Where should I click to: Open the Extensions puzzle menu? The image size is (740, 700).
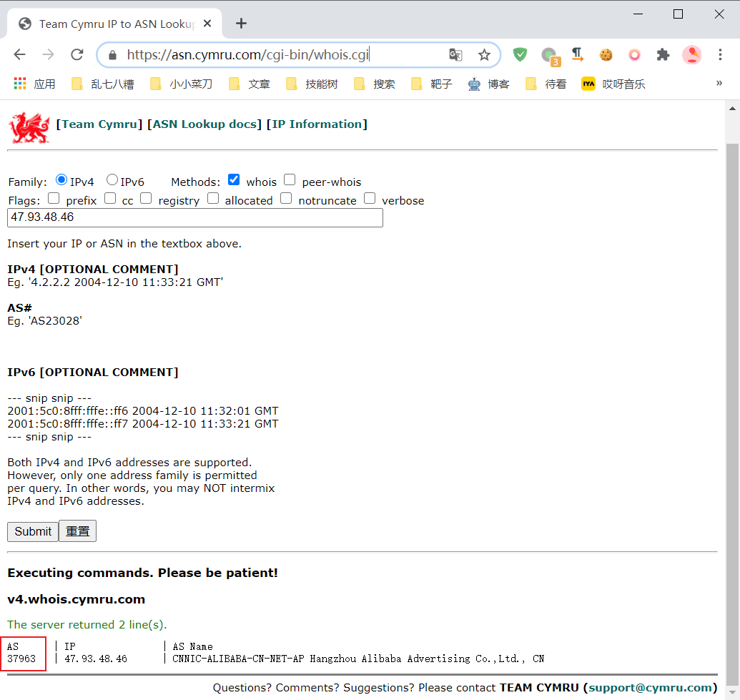tap(663, 55)
